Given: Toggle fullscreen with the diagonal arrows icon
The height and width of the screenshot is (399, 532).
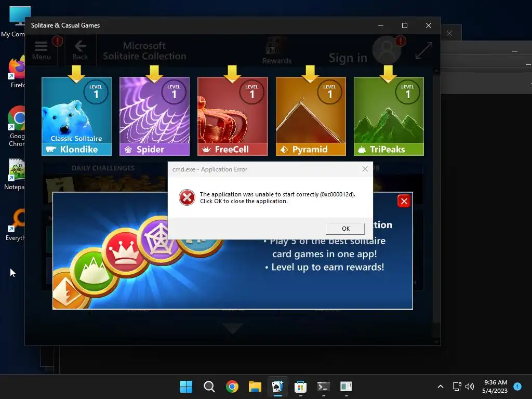Looking at the screenshot, I should pos(424,50).
